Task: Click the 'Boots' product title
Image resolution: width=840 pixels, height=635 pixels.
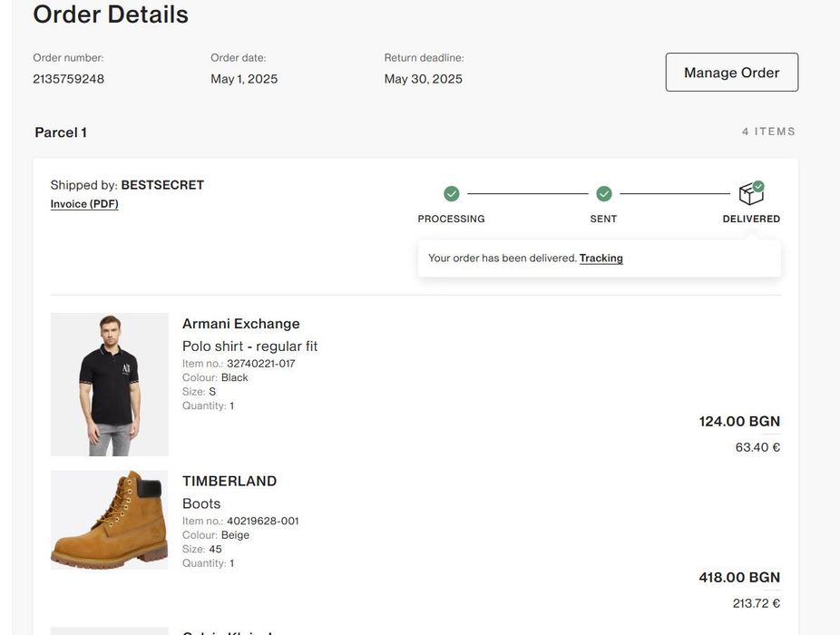Action: point(201,503)
